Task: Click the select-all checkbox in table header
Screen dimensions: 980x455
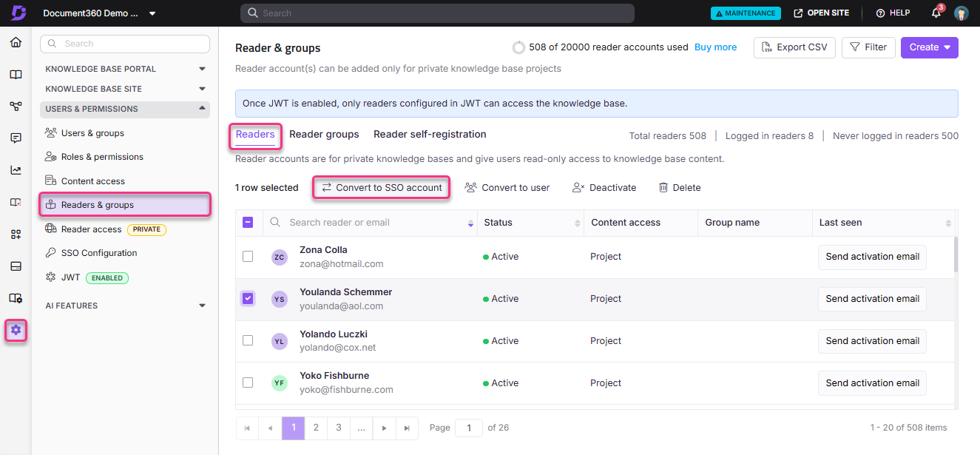Action: click(248, 222)
